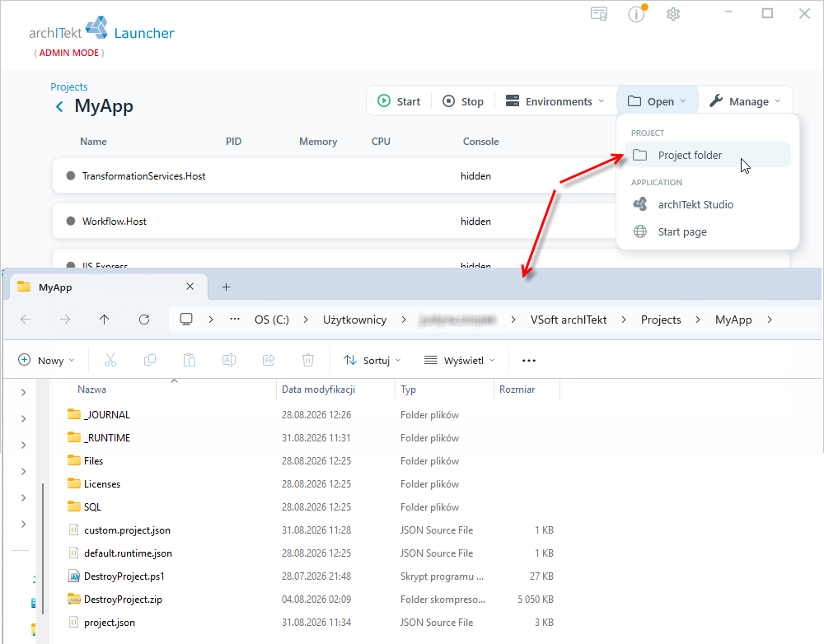Screen dimensions: 824x644
Task: Sort by the Nazwa column header
Action: 91,390
